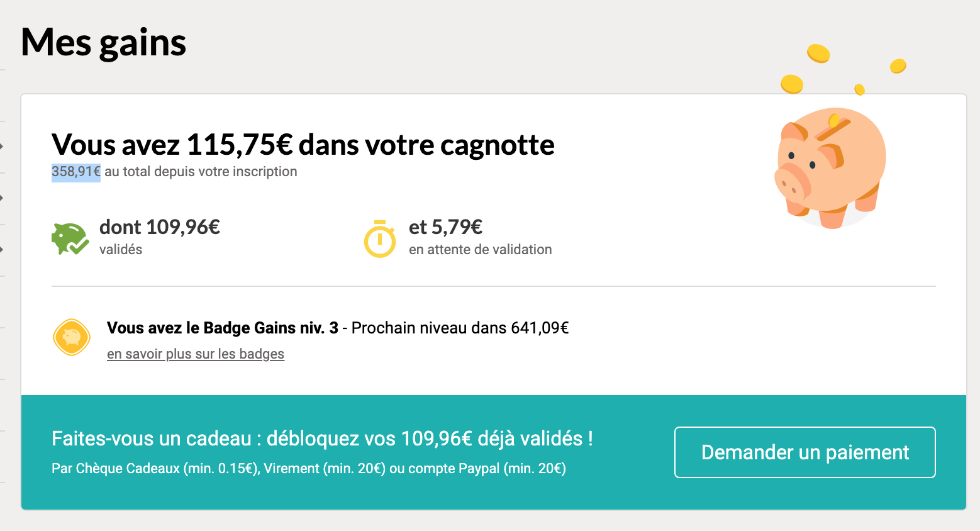Click the 'dont 109,96€' validated amount
This screenshot has width=980, height=531.
pyautogui.click(x=160, y=227)
